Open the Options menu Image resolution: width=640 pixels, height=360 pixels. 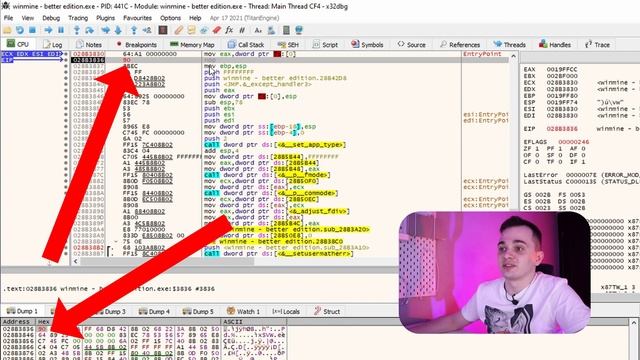click(x=170, y=18)
